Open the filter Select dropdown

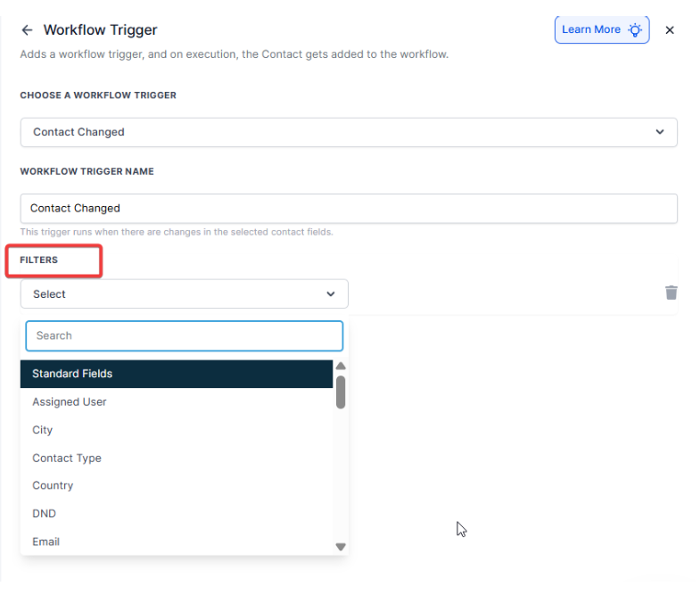[184, 293]
